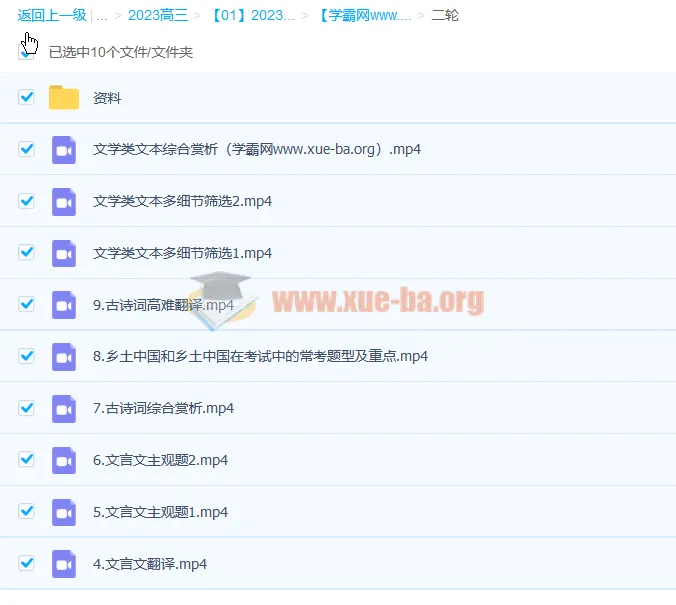Click video icon for 6.文言文主观题2.mp4
The height and width of the screenshot is (605, 676).
[x=64, y=460]
